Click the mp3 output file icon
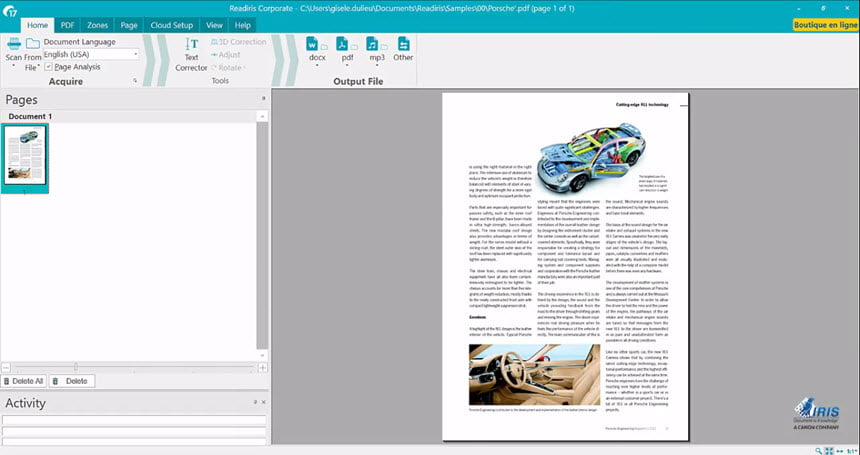Image resolution: width=860 pixels, height=455 pixels. click(372, 44)
